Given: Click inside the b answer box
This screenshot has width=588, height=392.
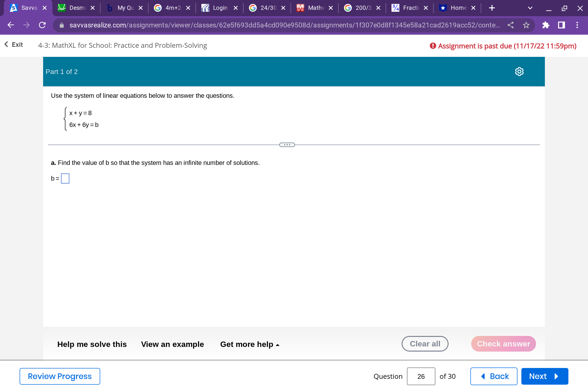Looking at the screenshot, I should pyautogui.click(x=65, y=179).
